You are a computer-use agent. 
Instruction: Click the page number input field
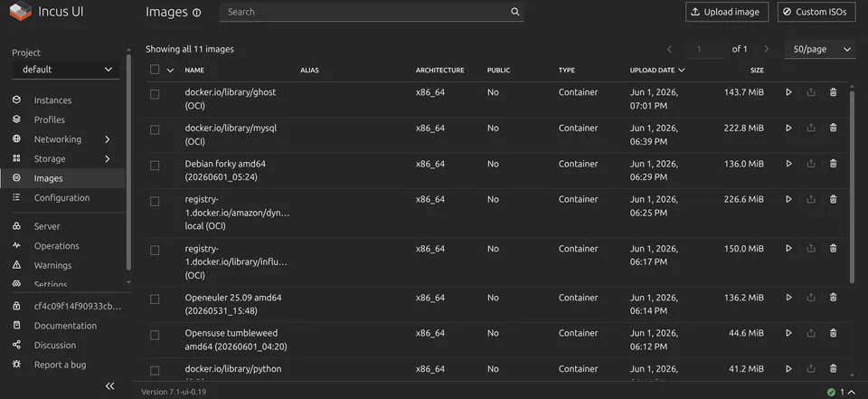704,50
